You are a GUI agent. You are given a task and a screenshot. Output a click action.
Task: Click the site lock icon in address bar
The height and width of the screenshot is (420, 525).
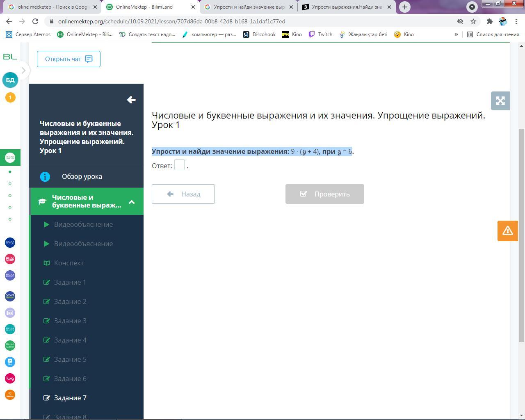[51, 21]
